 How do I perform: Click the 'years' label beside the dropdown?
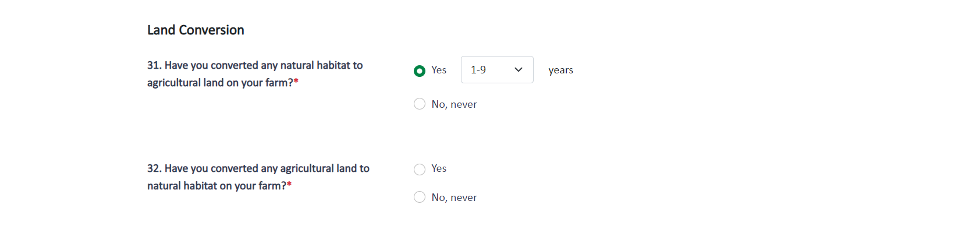pyautogui.click(x=560, y=70)
